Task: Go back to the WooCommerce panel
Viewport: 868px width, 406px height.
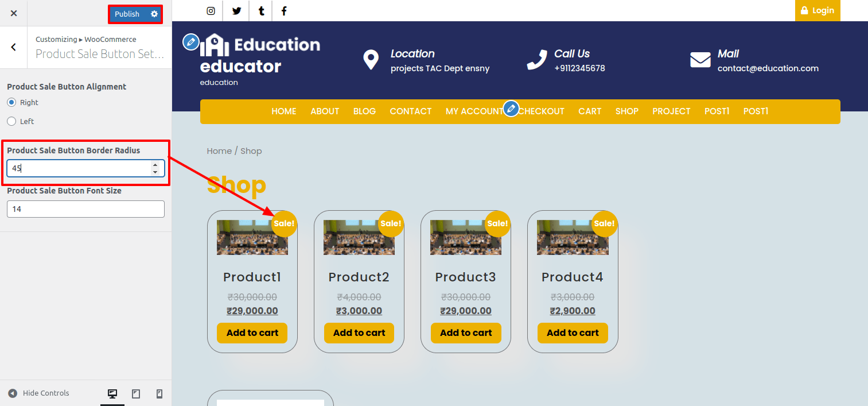Action: tap(14, 47)
